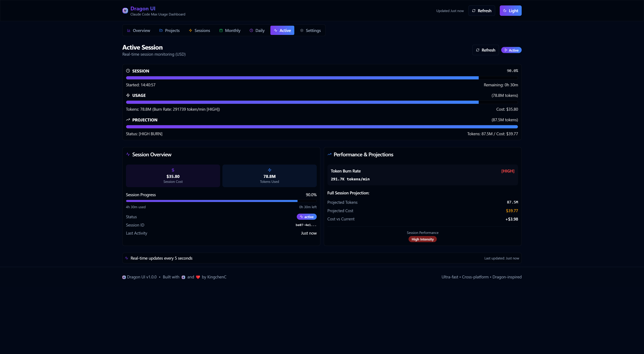Screen dimensions: 644x354
Task: Click the 0h 30m left label
Action: click(x=308, y=207)
